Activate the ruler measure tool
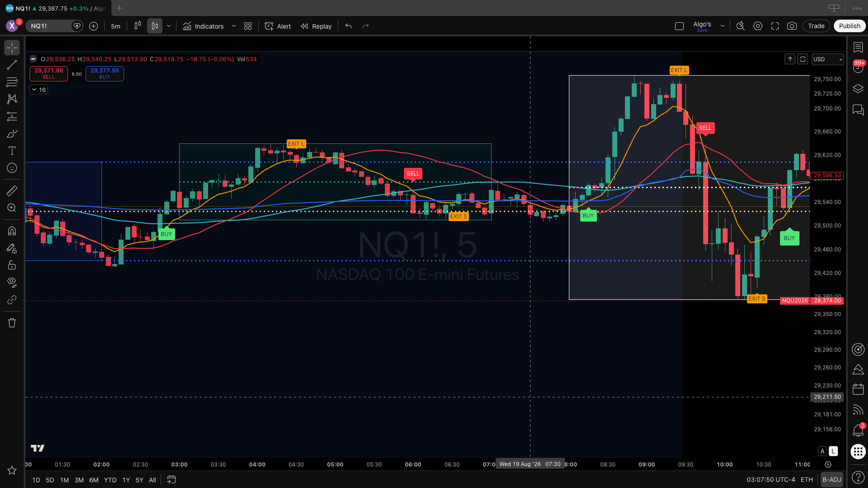 [x=12, y=191]
